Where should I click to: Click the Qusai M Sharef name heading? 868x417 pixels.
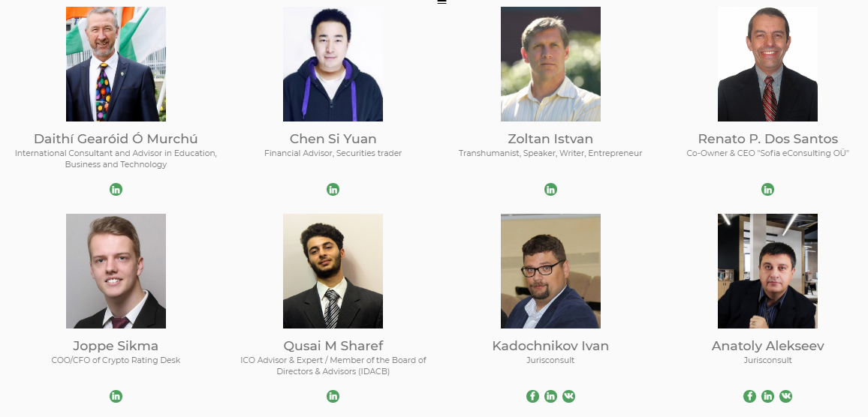(x=333, y=346)
